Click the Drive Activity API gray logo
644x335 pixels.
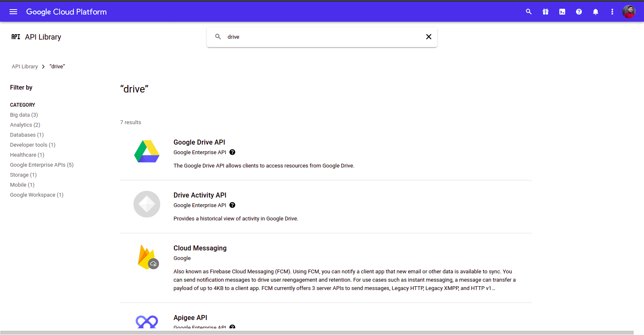tap(147, 204)
